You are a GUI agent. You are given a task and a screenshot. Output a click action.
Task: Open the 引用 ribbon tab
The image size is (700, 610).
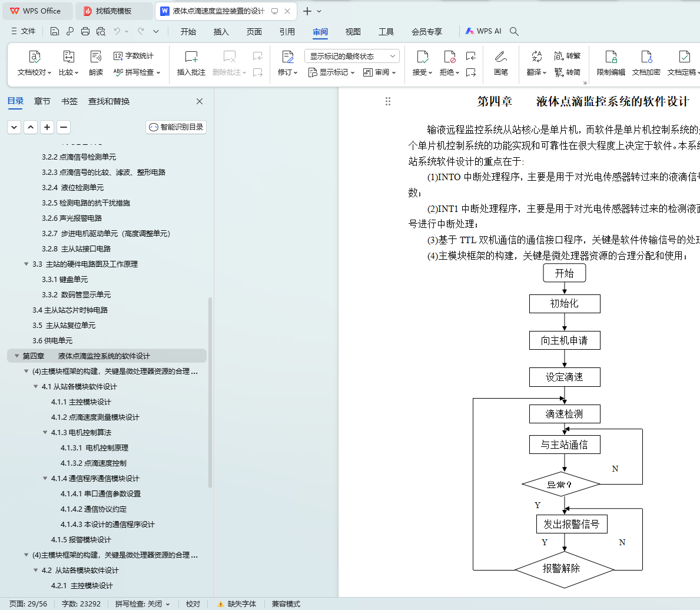point(287,31)
